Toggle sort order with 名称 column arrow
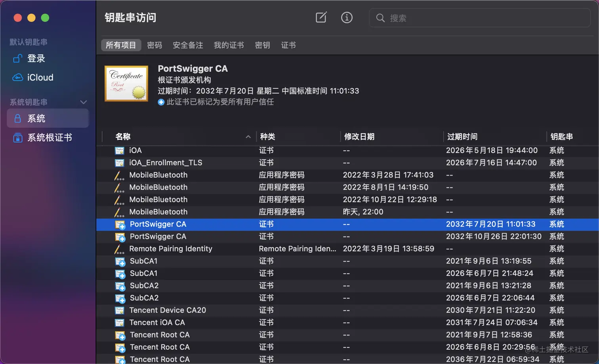This screenshot has width=599, height=364. tap(248, 137)
